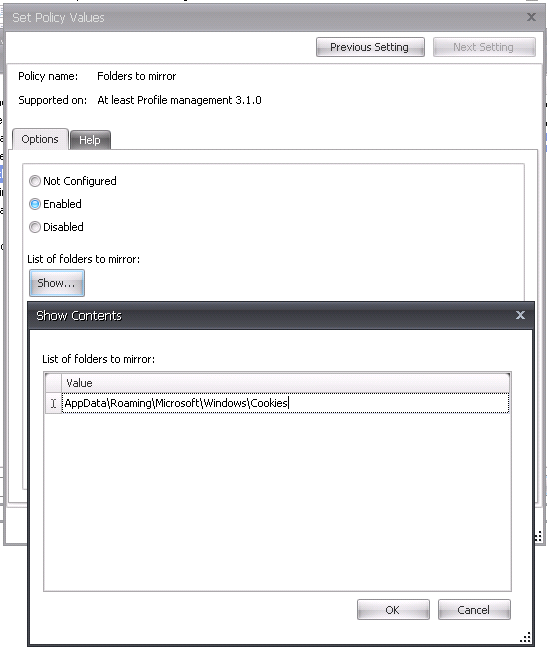Viewport: 547px width, 652px height.
Task: Click the empty area of the folders list
Action: (x=277, y=501)
